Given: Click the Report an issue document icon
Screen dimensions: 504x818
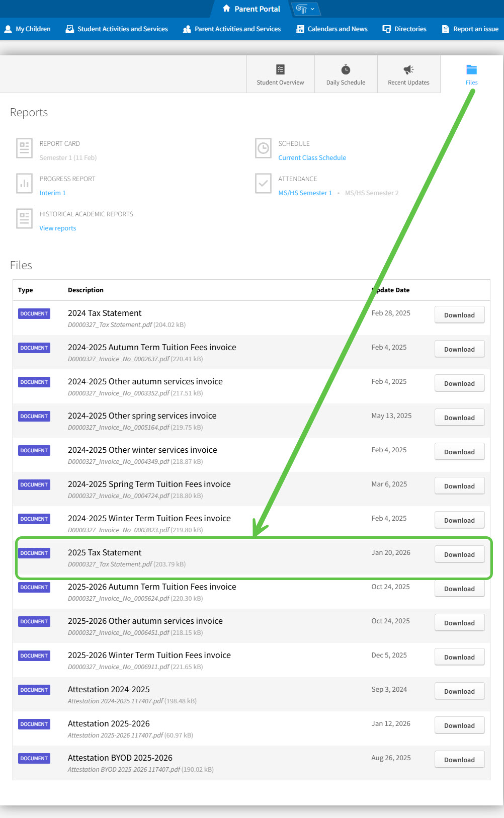Looking at the screenshot, I should click(445, 29).
